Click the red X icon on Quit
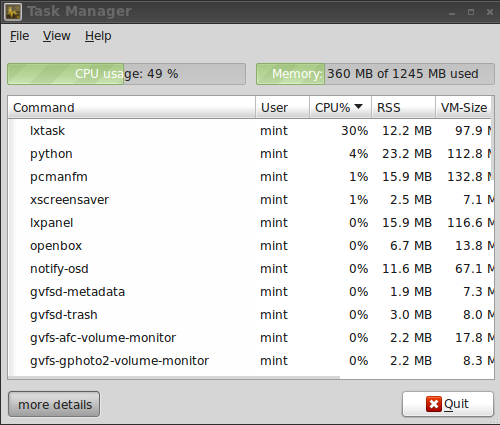The width and height of the screenshot is (500, 425). click(434, 404)
